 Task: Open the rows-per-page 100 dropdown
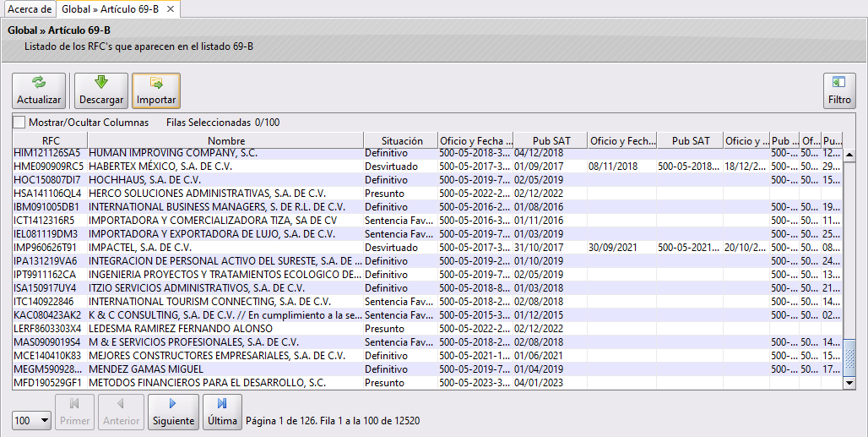tap(31, 420)
